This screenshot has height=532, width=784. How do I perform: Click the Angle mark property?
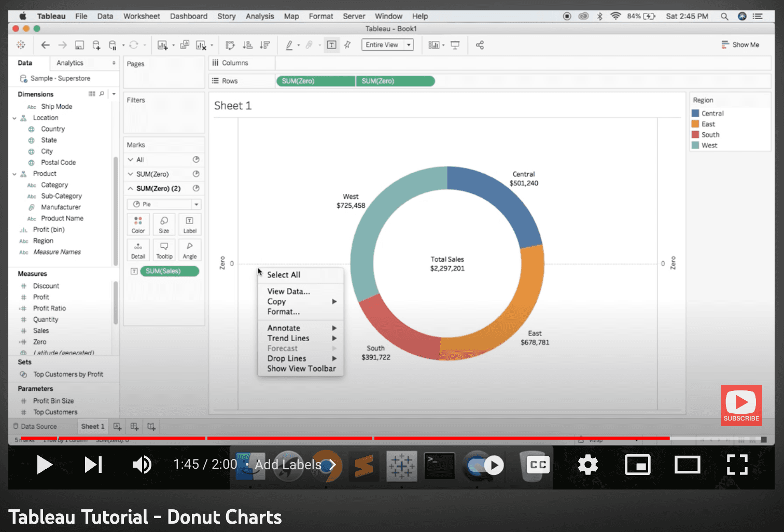190,250
